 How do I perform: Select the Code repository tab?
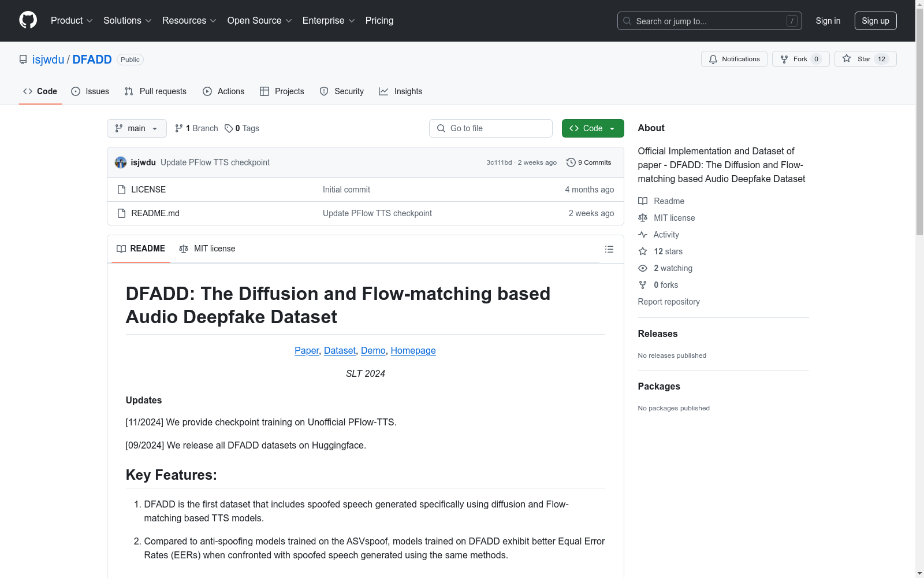[x=40, y=91]
